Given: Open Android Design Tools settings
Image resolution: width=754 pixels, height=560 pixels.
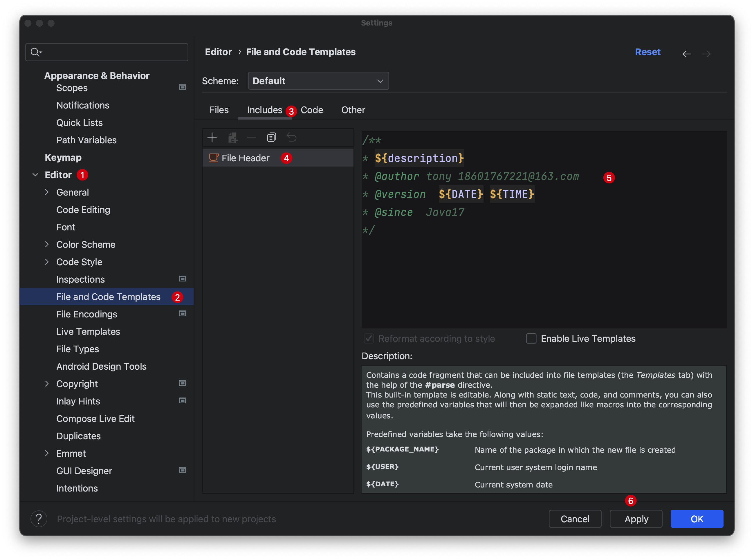Looking at the screenshot, I should (x=101, y=366).
